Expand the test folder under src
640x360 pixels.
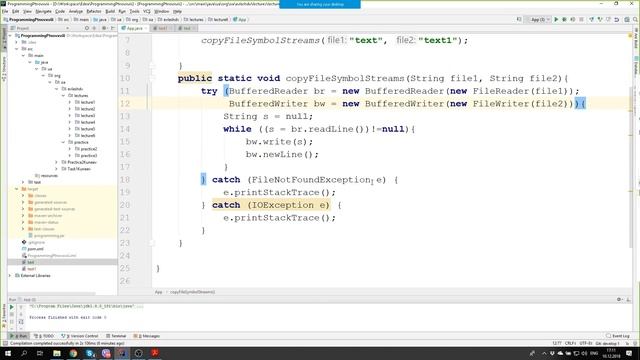pyautogui.click(x=23, y=182)
